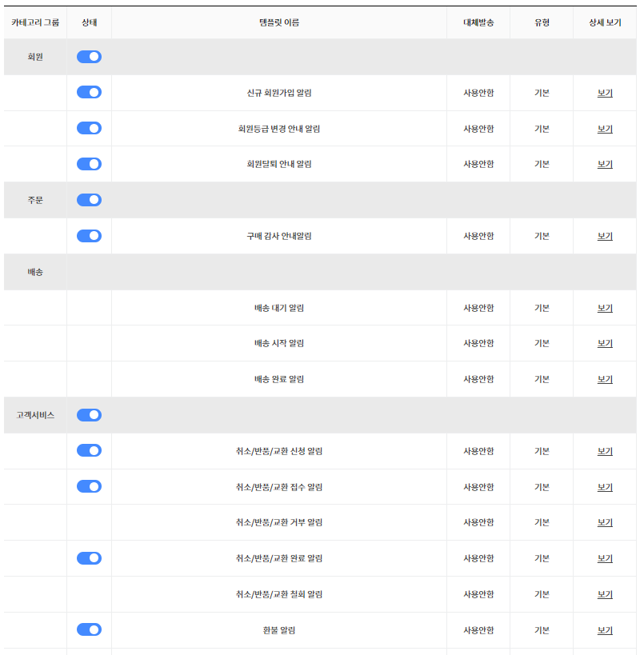Click template name 취소/반품/교환 철회 알림
The width and height of the screenshot is (644, 655).
[x=279, y=594]
